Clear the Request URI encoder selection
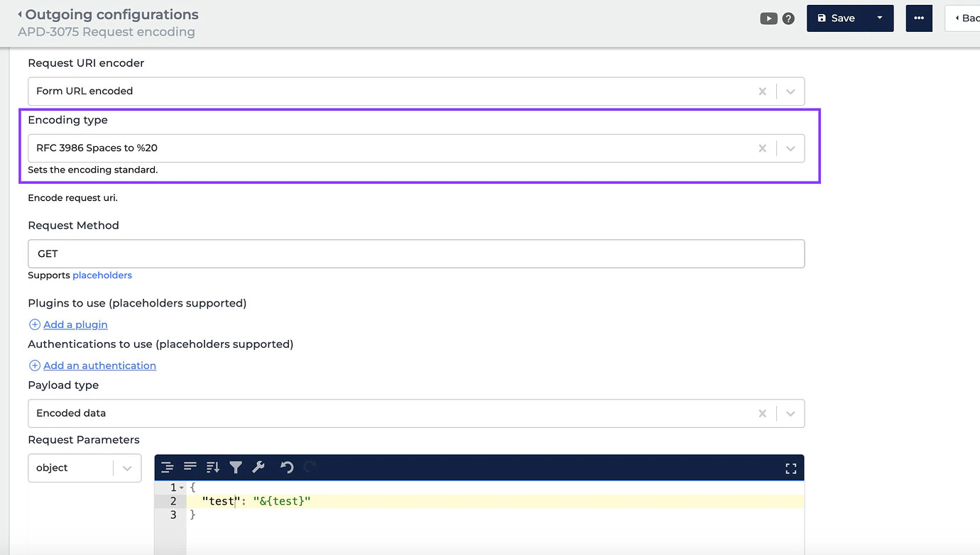Image resolution: width=980 pixels, height=555 pixels. 762,91
